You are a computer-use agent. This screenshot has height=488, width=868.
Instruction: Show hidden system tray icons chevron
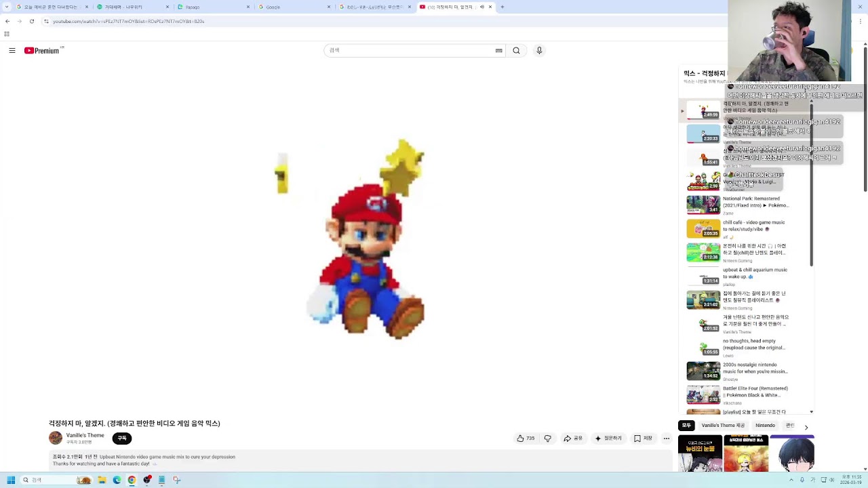(x=791, y=480)
